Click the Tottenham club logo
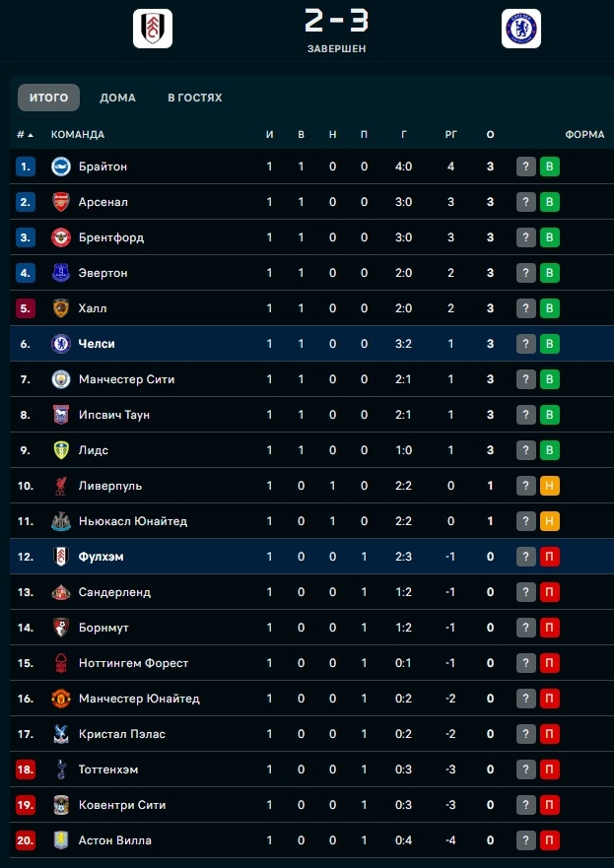614x868 pixels. [61, 769]
